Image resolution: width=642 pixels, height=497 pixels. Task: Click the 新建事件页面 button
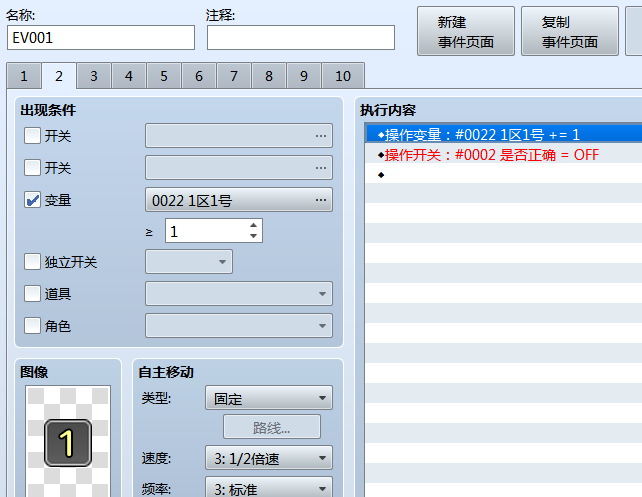(466, 31)
